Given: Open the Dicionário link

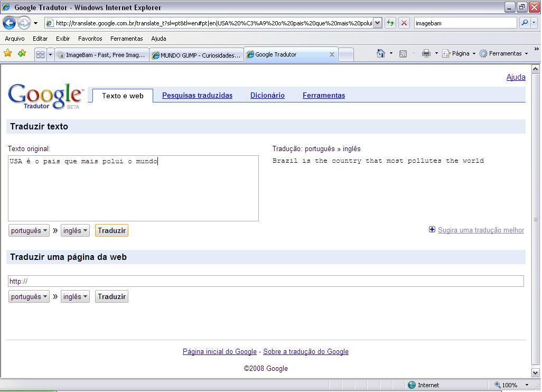Looking at the screenshot, I should (267, 96).
